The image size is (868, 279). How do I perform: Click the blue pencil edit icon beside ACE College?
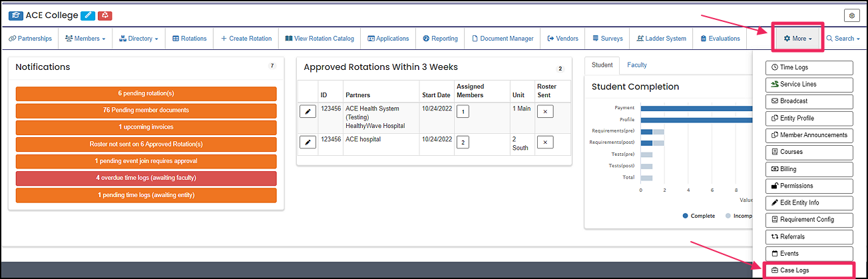click(x=88, y=15)
